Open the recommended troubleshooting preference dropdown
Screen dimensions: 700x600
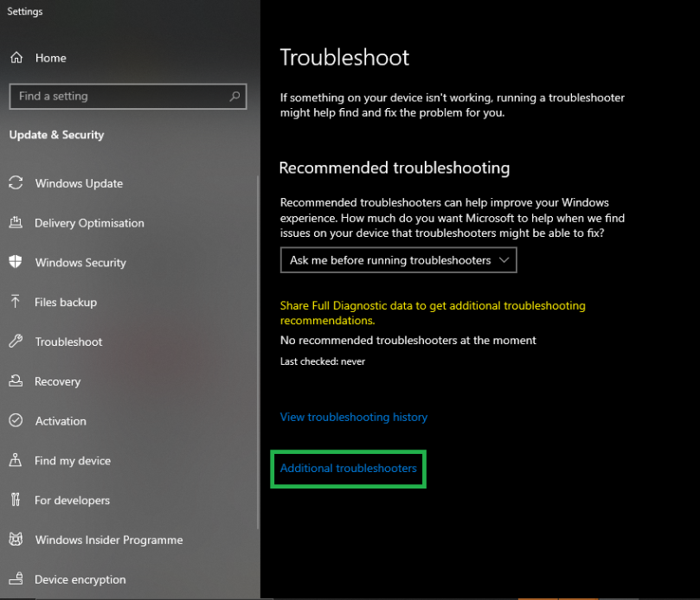point(398,259)
